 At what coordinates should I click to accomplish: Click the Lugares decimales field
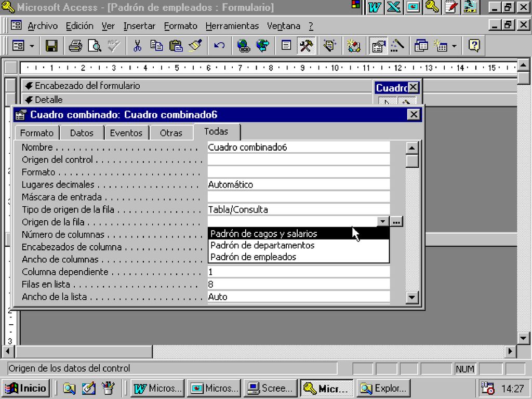pyautogui.click(x=299, y=184)
